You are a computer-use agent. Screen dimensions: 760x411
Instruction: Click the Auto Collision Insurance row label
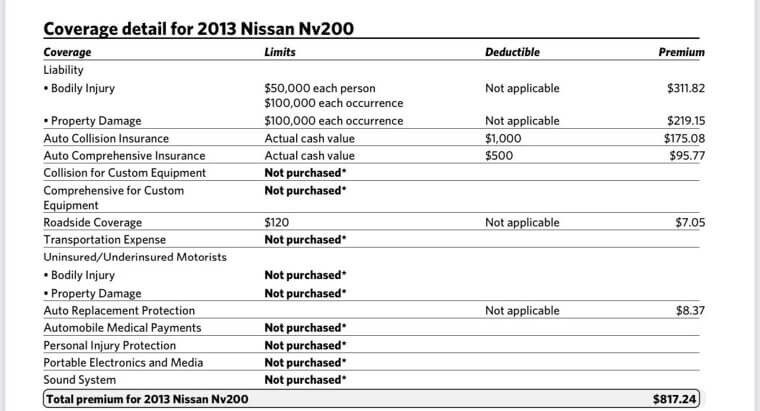pos(106,138)
